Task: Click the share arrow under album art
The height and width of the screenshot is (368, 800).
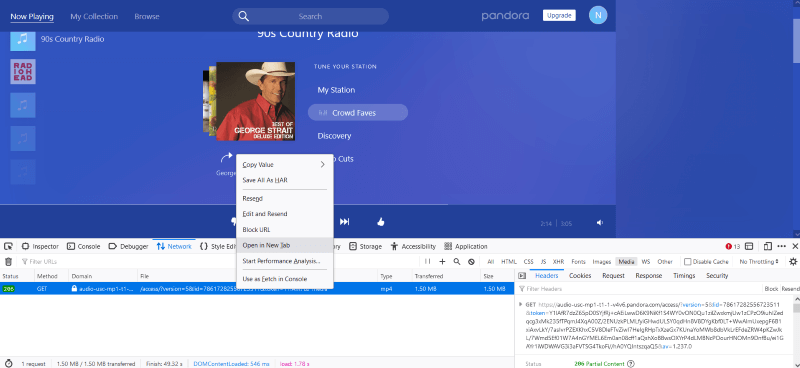Action: coord(226,158)
